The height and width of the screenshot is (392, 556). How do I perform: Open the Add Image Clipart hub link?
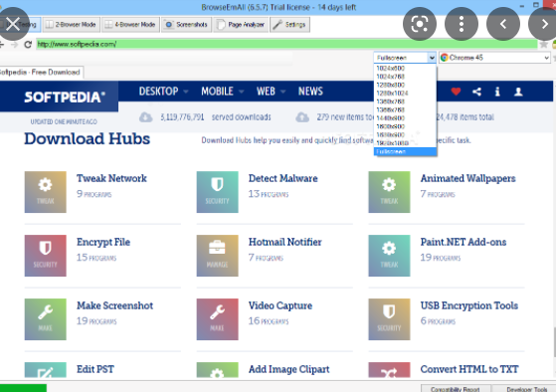point(289,369)
